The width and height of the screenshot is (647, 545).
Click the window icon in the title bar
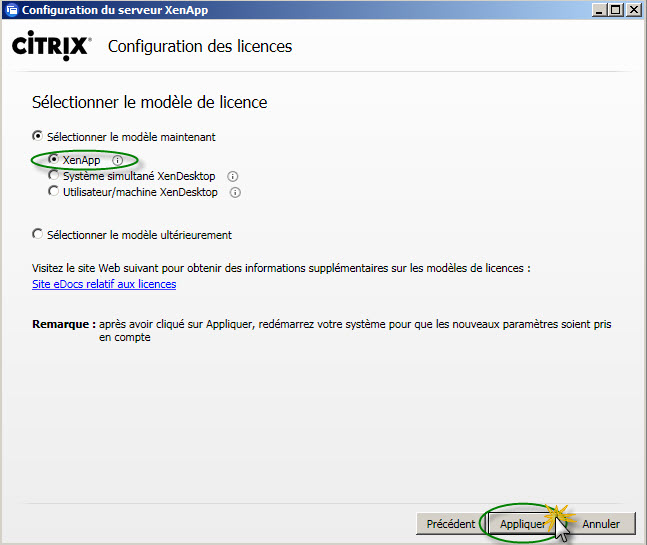12,9
